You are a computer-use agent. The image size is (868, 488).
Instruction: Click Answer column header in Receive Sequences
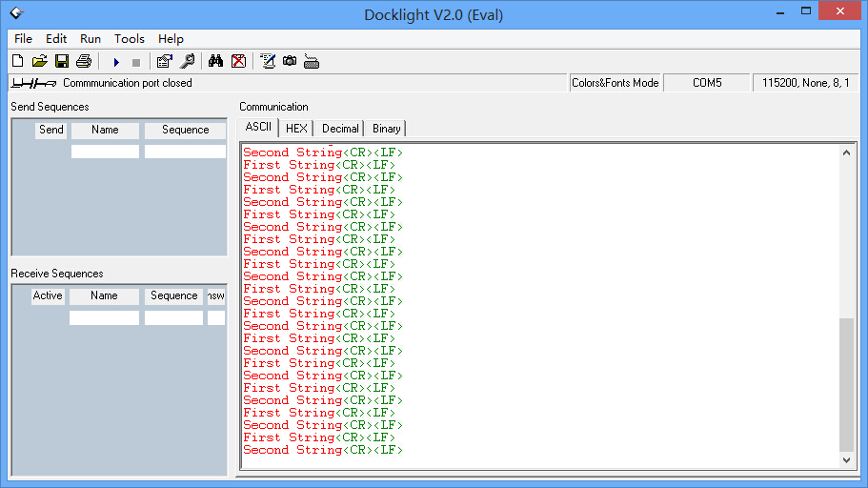tap(216, 295)
